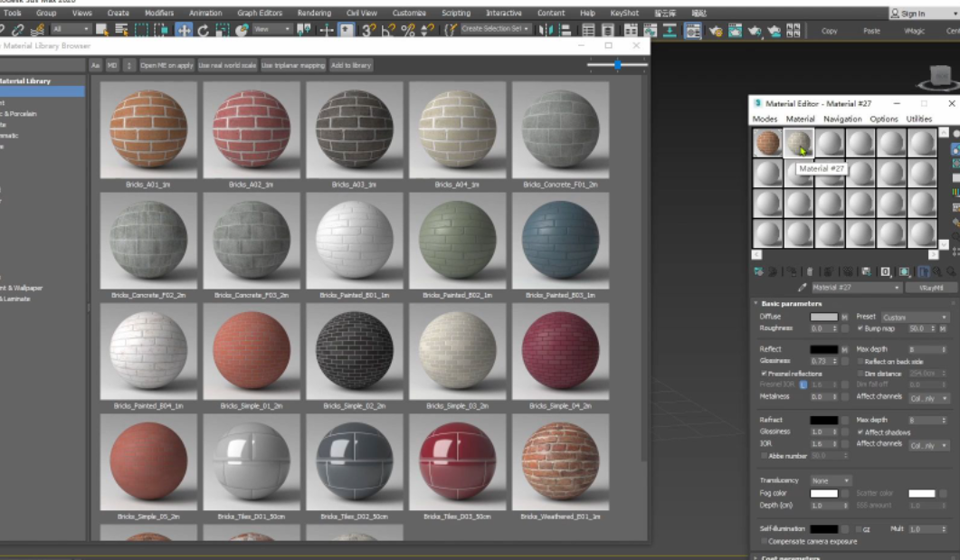Click the delete material trash icon
Viewport: 960px width, 560px height.
812,271
